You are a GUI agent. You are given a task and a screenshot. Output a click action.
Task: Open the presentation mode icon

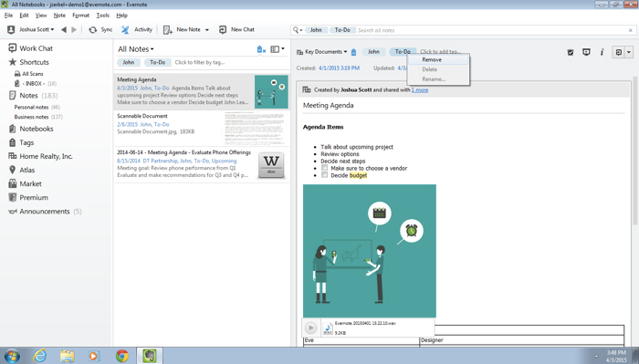coord(586,52)
